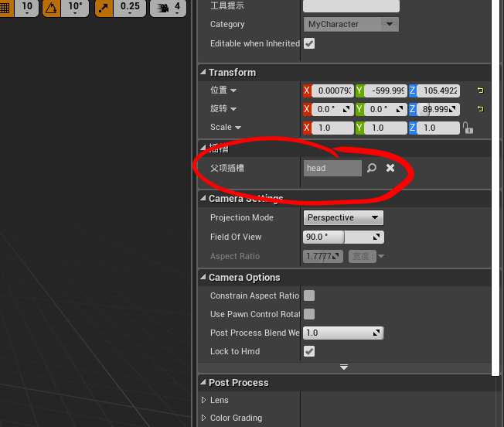Open the Category MyCharacter dropdown
This screenshot has width=504, height=427.
(x=351, y=25)
